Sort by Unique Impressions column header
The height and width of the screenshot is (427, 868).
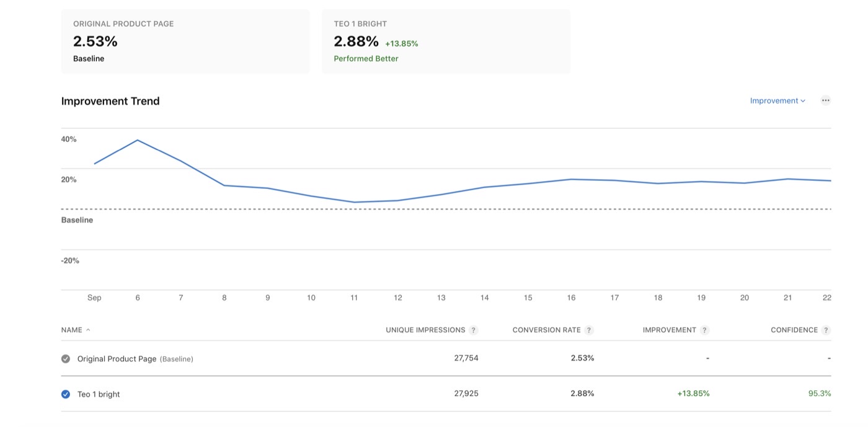tap(425, 330)
